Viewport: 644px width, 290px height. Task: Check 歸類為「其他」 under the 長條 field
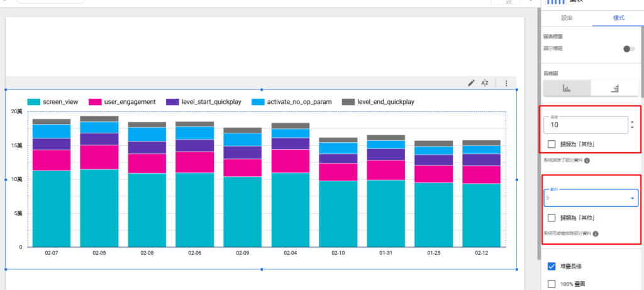tap(552, 144)
